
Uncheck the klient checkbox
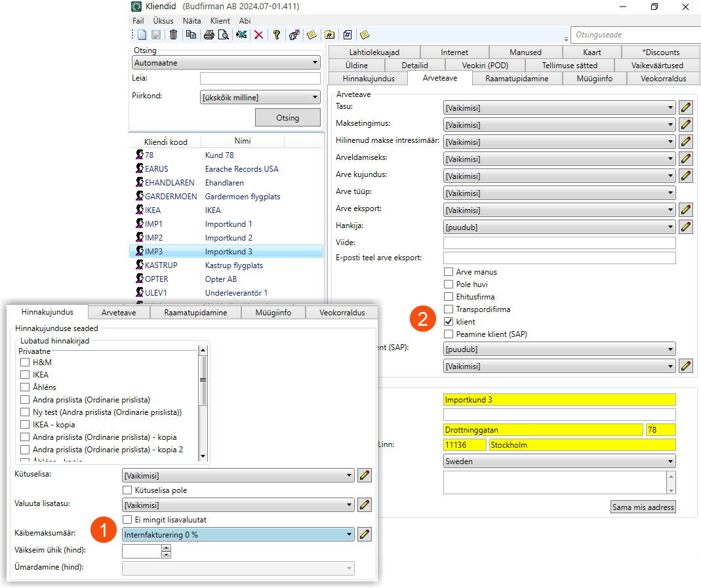[449, 322]
